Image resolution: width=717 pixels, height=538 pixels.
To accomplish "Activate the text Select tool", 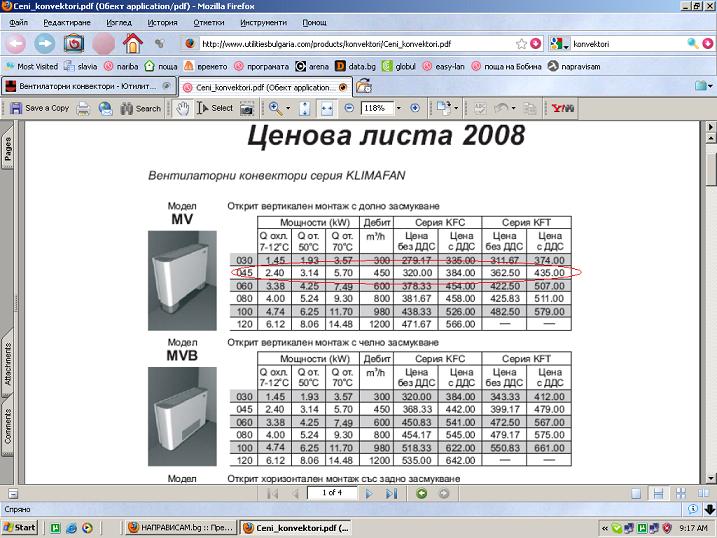I will click(215, 108).
